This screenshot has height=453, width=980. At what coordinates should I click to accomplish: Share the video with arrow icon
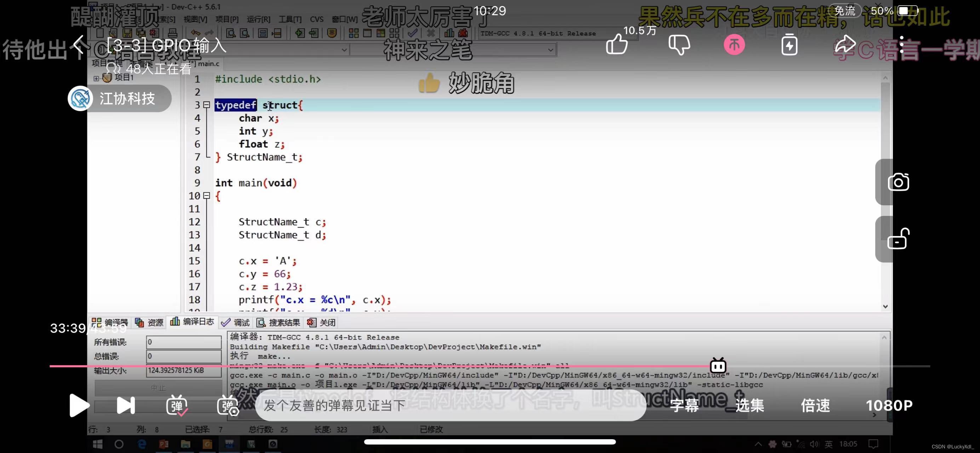[844, 45]
